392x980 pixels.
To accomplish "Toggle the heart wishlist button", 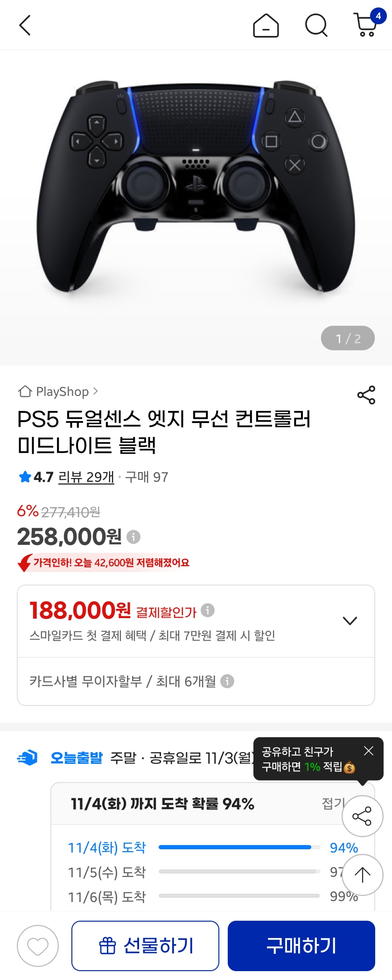I will (38, 946).
